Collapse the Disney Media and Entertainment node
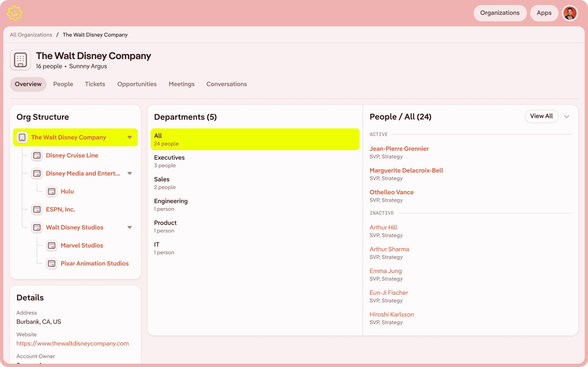This screenshot has width=588, height=367. click(x=130, y=173)
